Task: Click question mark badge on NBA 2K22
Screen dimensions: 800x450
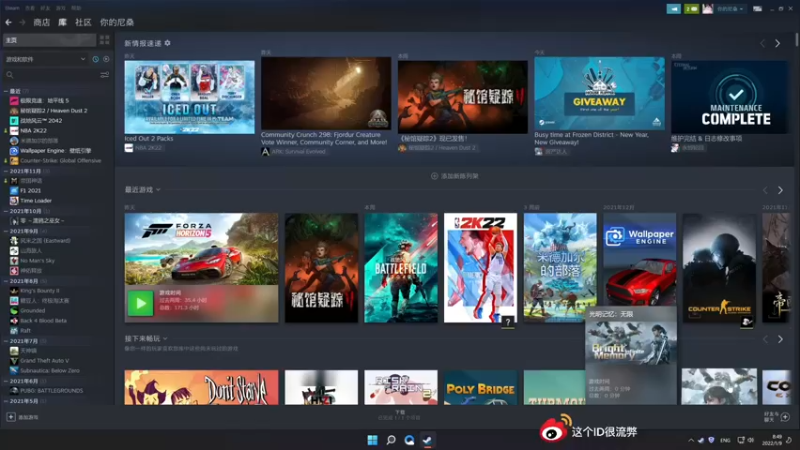Action: pos(508,322)
